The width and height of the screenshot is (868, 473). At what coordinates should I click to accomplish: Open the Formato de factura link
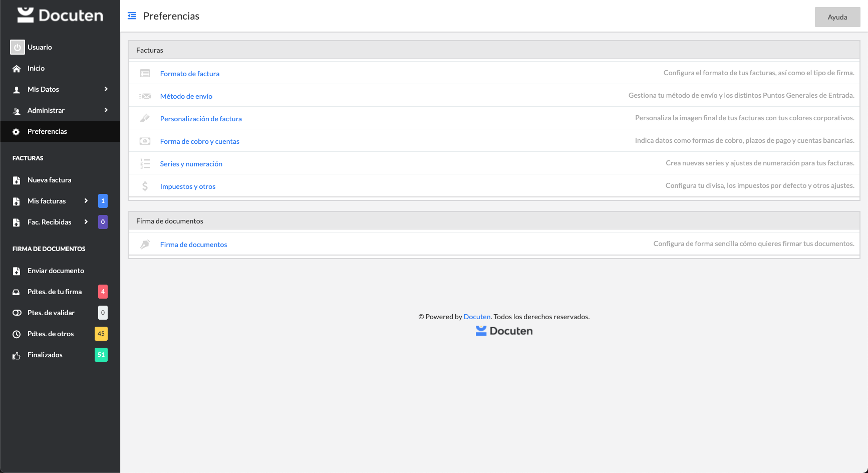[x=189, y=74]
